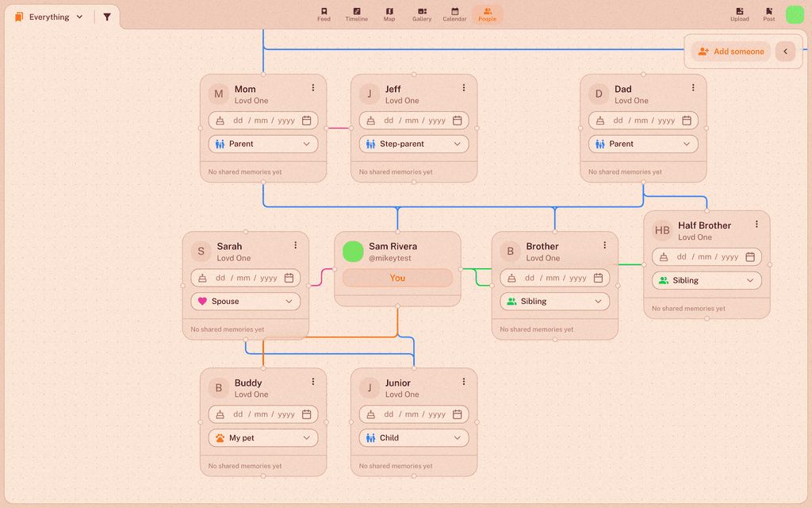Switch to the Feed tab
Image resolution: width=812 pixels, height=508 pixels.
click(324, 14)
